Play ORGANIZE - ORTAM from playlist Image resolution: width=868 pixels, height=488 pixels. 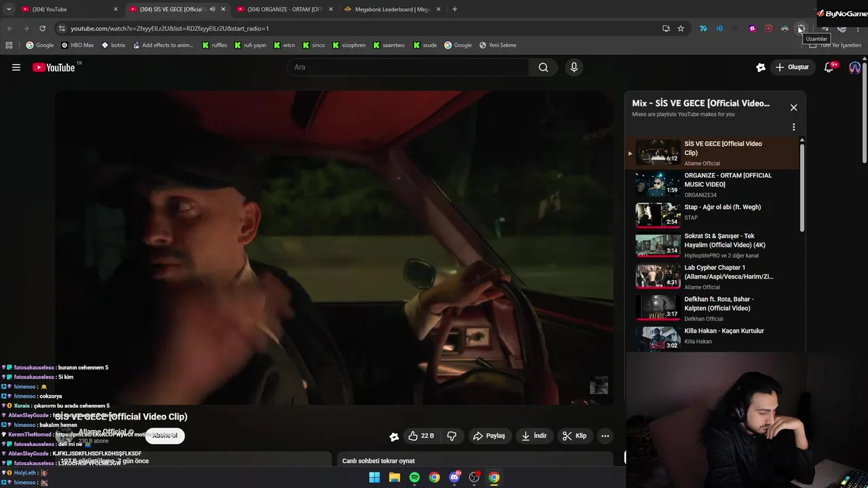coord(712,184)
